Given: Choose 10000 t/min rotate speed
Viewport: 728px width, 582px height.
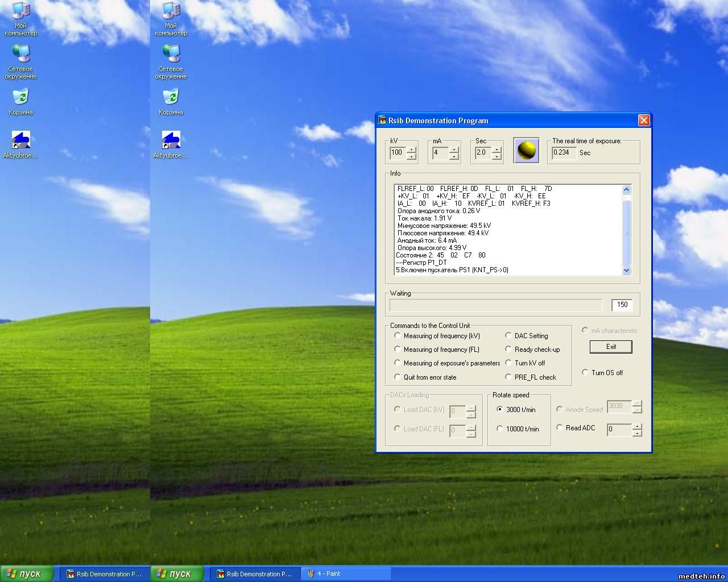Looking at the screenshot, I should [x=500, y=429].
